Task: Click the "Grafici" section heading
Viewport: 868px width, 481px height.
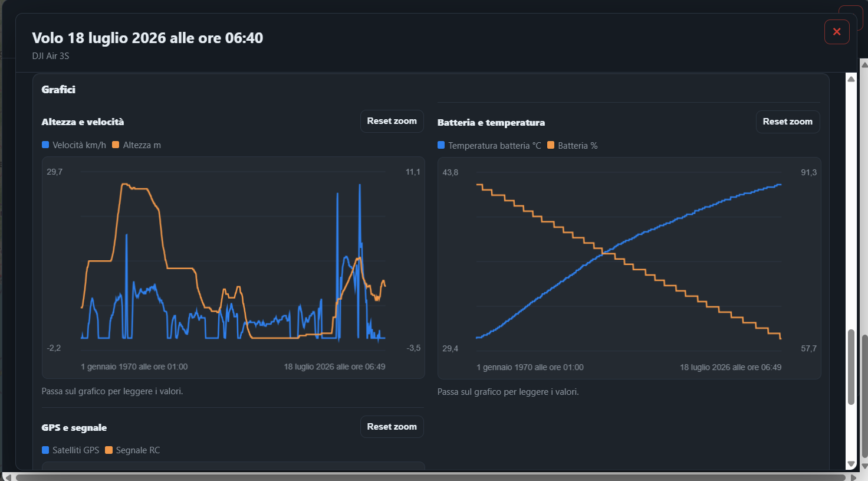Action: coord(58,90)
